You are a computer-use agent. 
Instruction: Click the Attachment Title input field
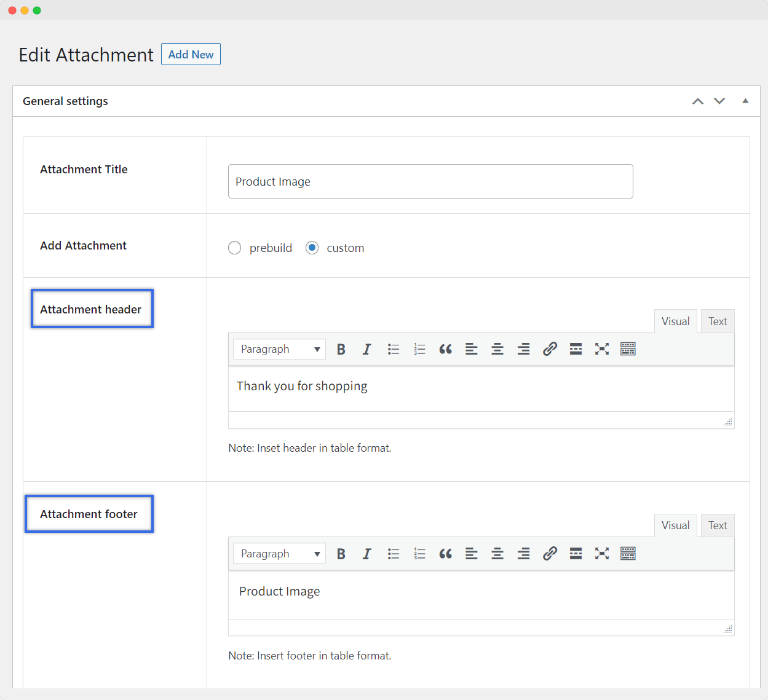(430, 181)
